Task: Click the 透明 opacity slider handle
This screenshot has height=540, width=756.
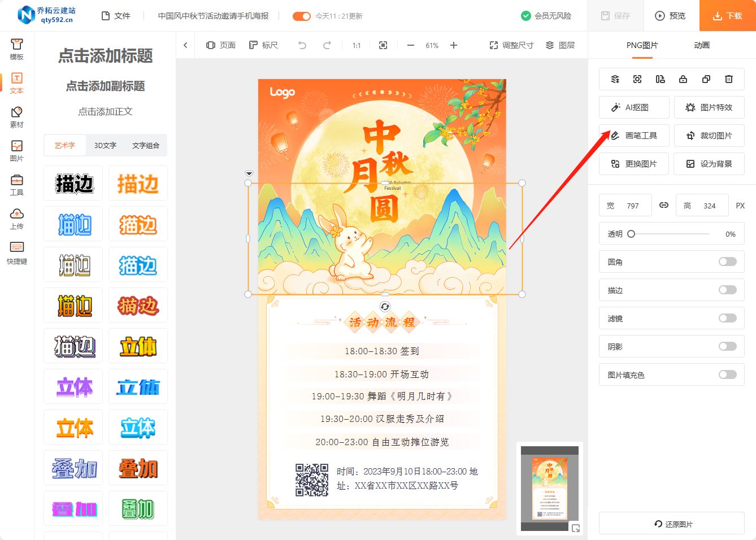Action: (631, 234)
